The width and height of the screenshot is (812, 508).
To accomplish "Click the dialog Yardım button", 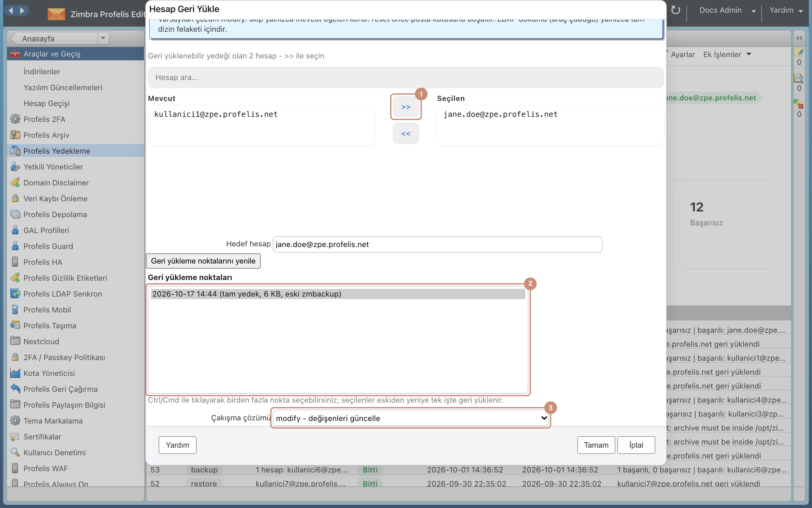I will tap(177, 445).
